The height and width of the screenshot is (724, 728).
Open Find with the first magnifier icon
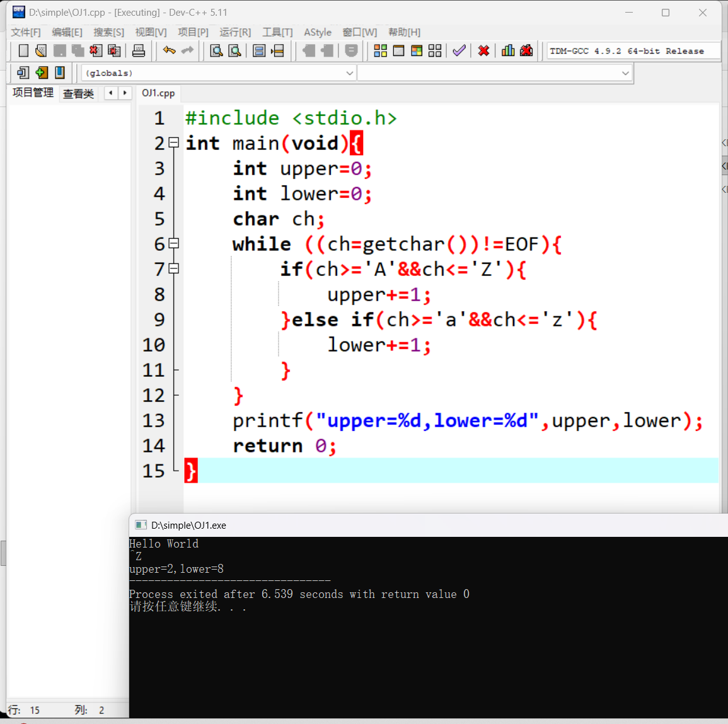point(216,50)
